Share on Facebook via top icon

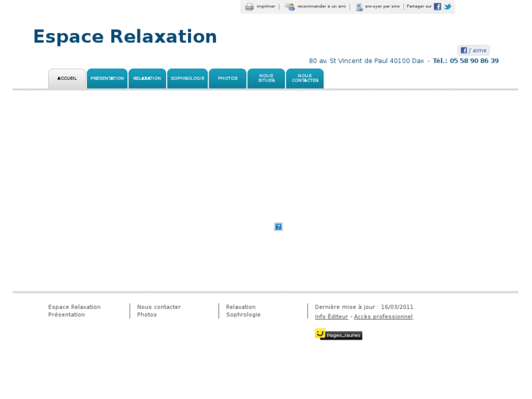(438, 7)
